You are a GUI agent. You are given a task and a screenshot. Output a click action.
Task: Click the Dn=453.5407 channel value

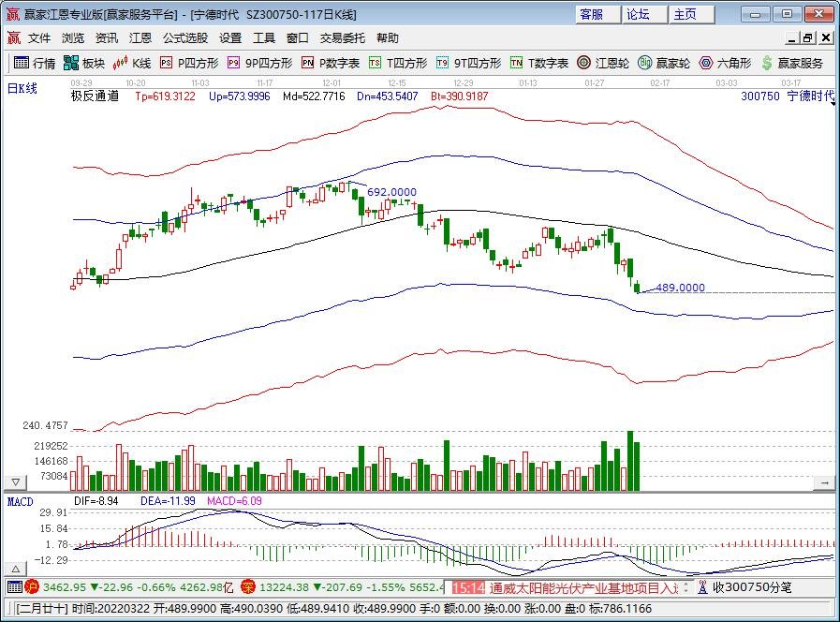tap(388, 96)
